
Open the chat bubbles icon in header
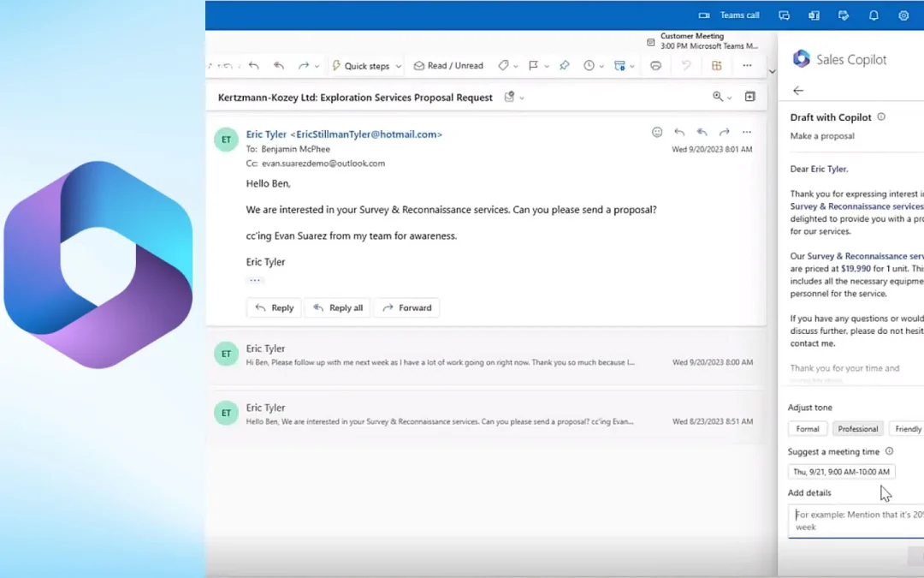click(784, 15)
